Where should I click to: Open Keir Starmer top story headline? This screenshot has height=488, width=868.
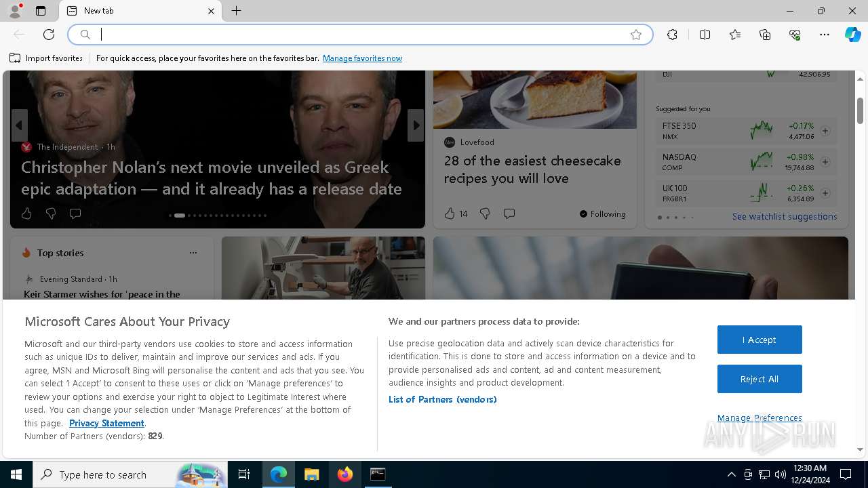coord(102,294)
